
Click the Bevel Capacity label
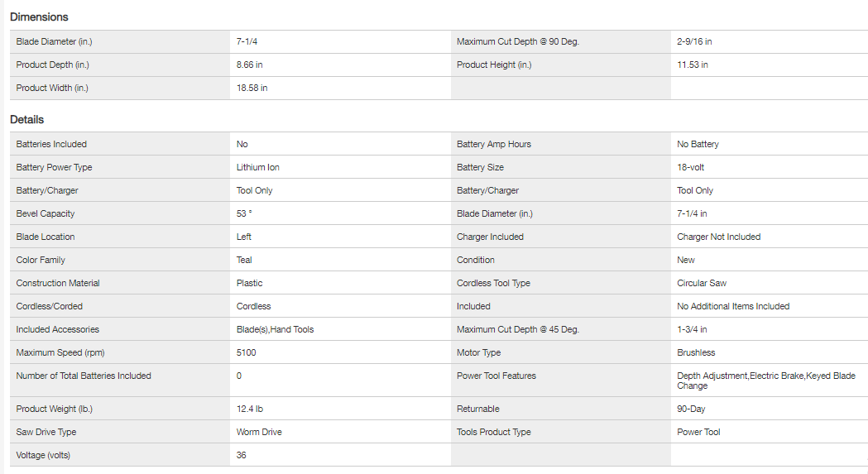coord(46,213)
